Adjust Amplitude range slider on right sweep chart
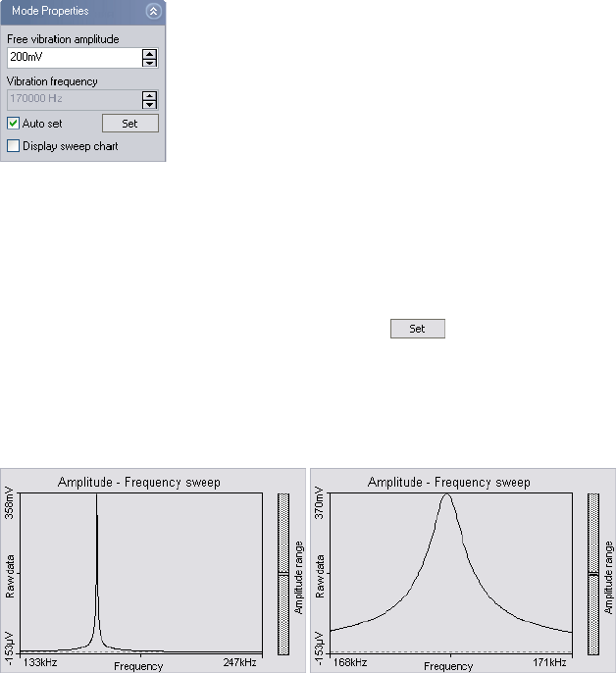 (593, 574)
